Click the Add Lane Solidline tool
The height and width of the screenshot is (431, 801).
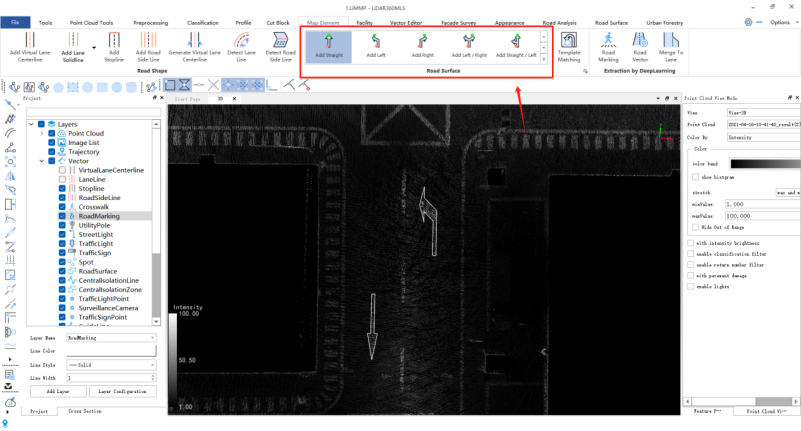(73, 47)
